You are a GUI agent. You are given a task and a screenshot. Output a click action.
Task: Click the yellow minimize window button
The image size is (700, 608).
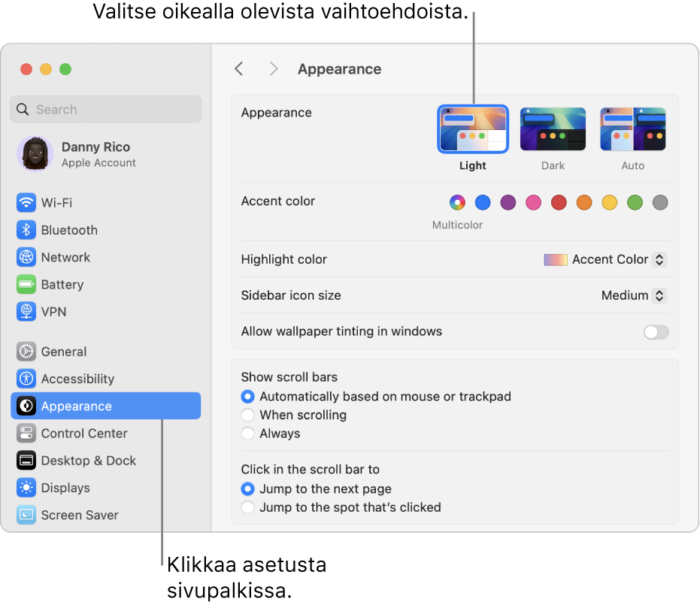point(46,69)
